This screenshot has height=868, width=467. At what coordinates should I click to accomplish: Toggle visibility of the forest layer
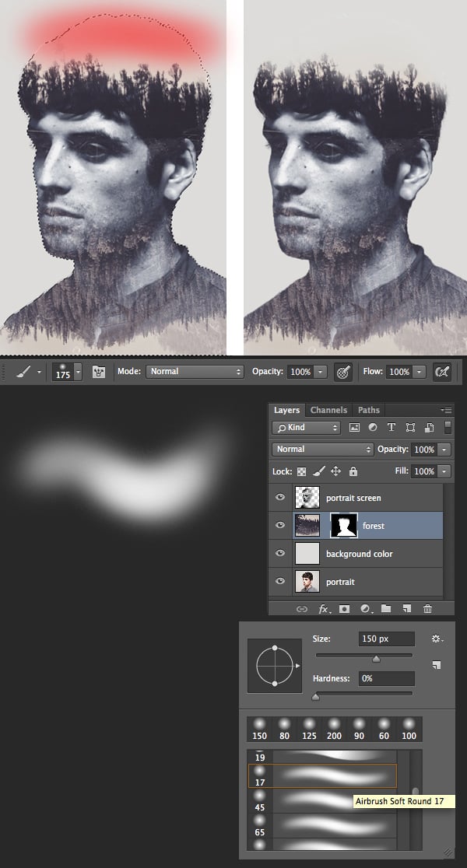pos(280,525)
